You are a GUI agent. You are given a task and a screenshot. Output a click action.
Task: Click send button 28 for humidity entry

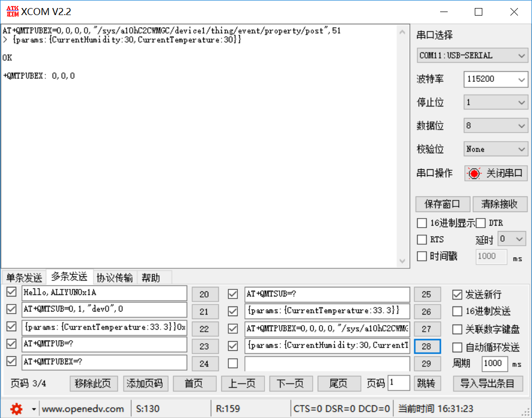tap(427, 346)
